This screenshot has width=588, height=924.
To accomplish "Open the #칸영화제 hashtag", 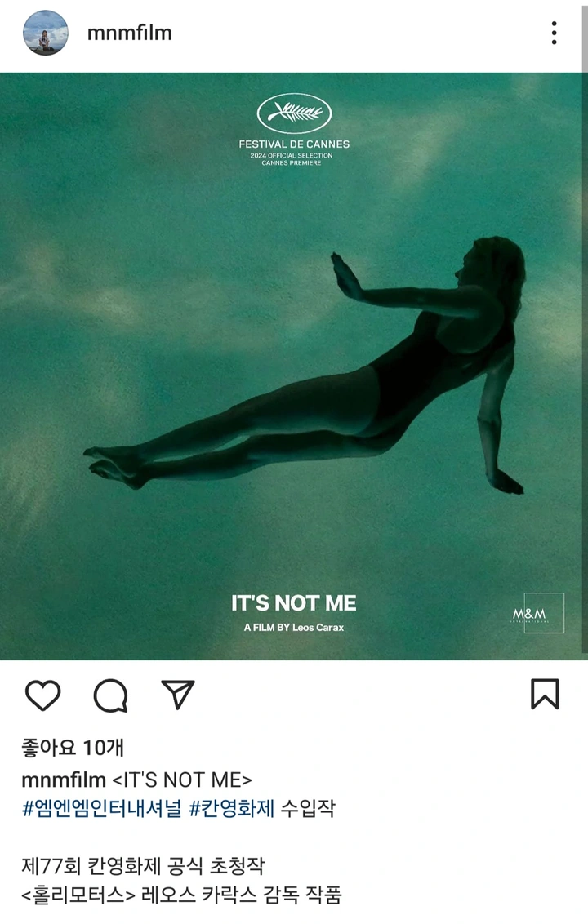I will [232, 808].
